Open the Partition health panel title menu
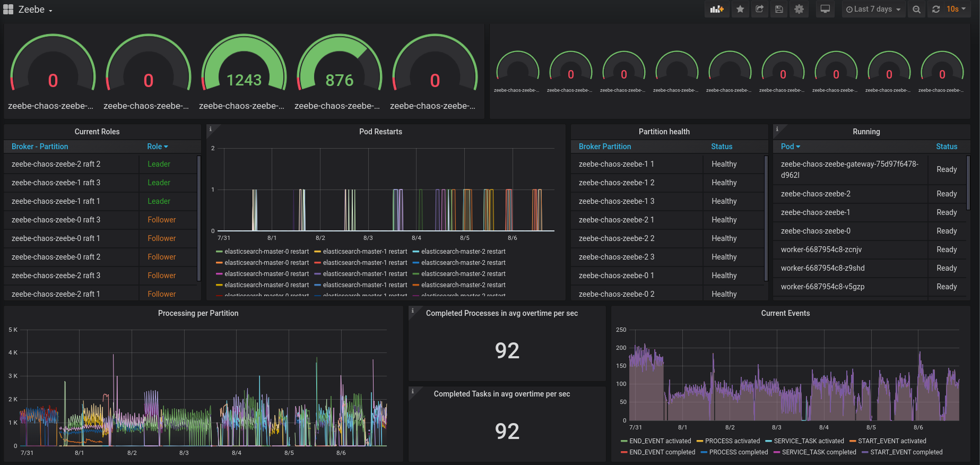This screenshot has height=465, width=980. 664,132
